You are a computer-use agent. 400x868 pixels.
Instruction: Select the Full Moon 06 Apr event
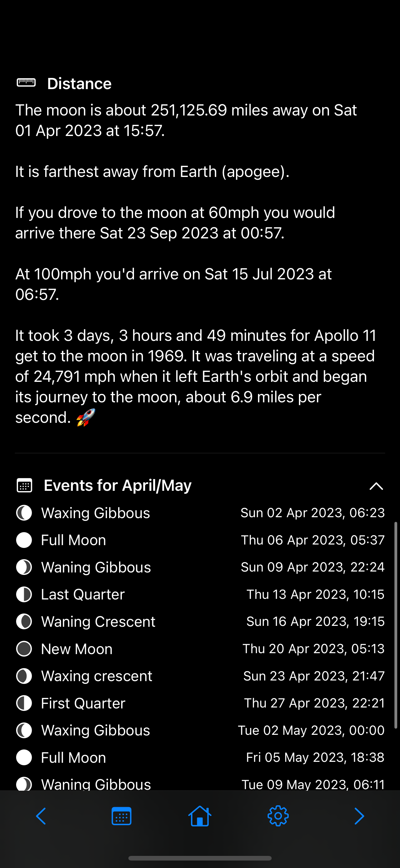pos(200,540)
